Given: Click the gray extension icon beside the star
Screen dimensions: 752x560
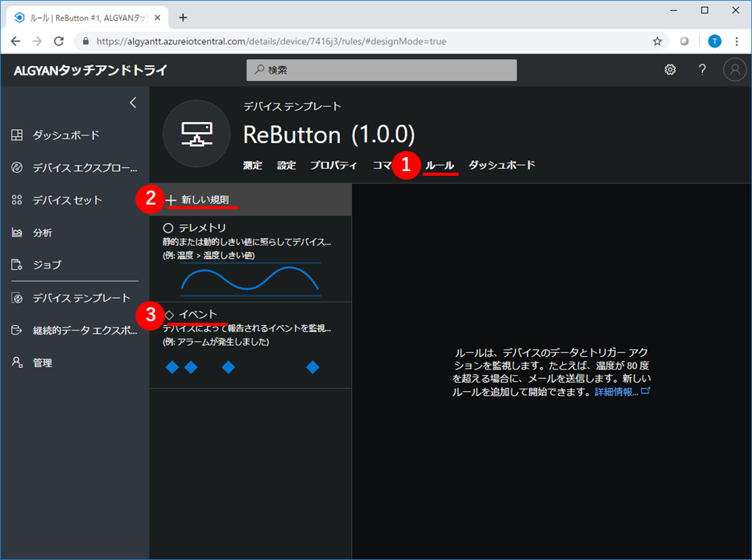Looking at the screenshot, I should (x=684, y=41).
